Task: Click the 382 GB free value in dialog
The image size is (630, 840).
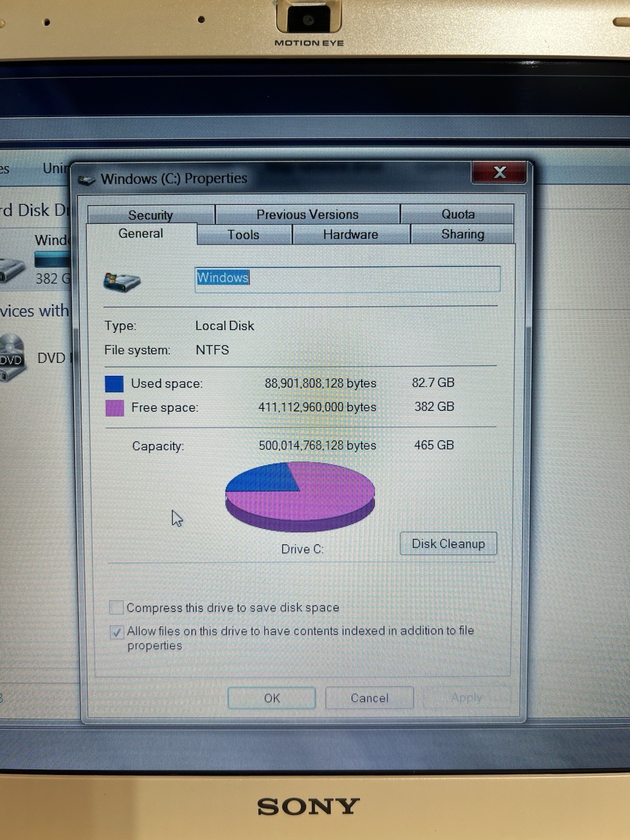Action: pyautogui.click(x=434, y=406)
